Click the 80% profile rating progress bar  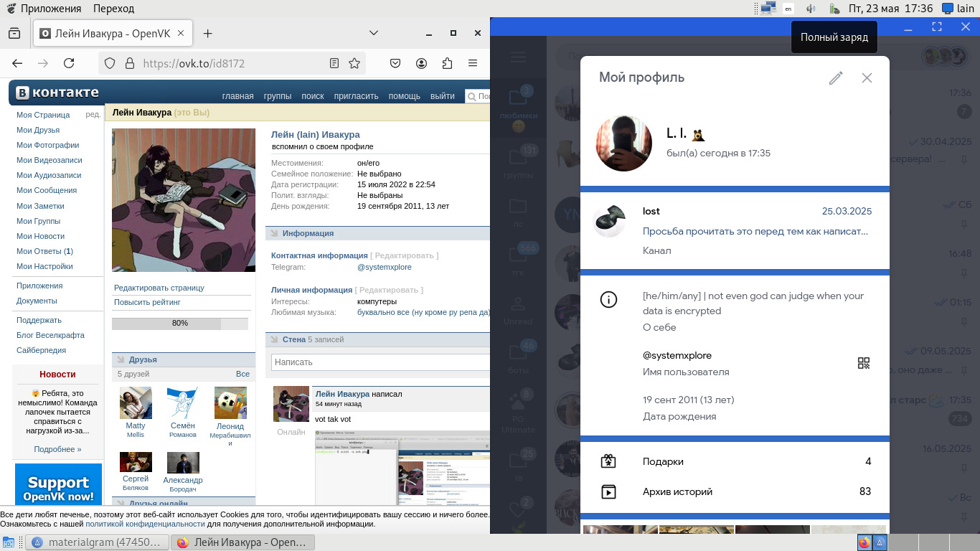point(180,324)
